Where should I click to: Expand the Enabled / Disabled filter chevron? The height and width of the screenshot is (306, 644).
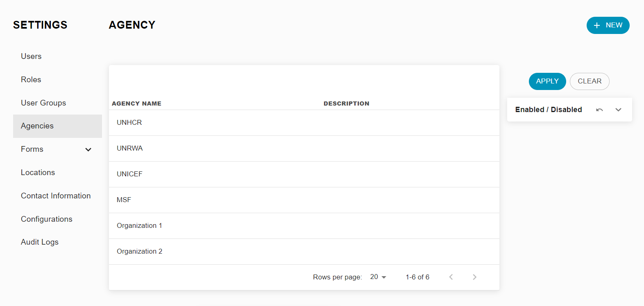pos(619,110)
